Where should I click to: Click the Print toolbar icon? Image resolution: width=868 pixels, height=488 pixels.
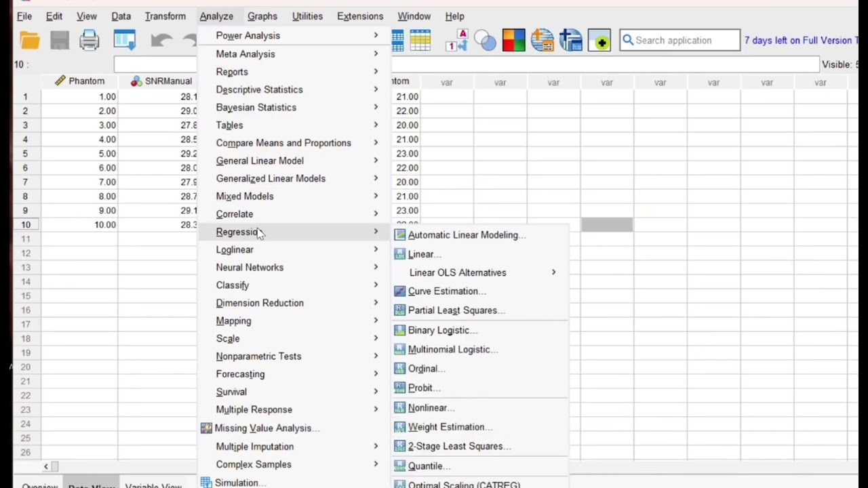[90, 41]
